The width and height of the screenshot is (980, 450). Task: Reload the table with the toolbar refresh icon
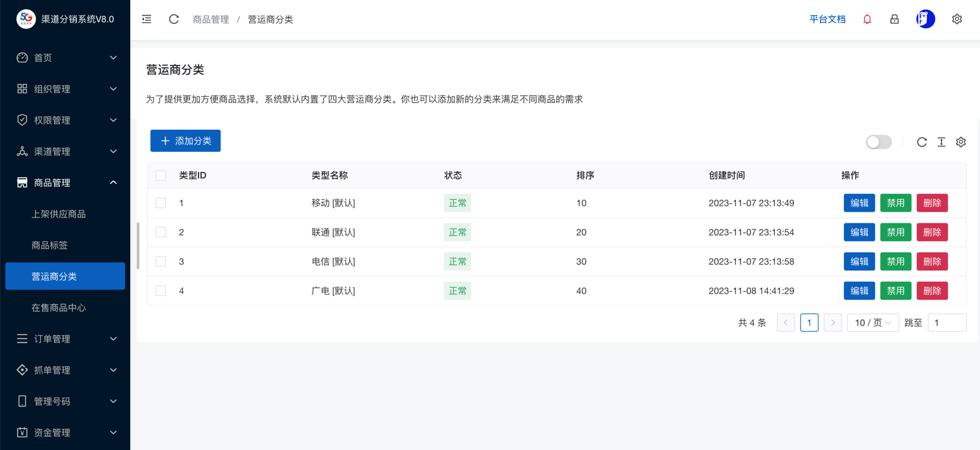[921, 142]
